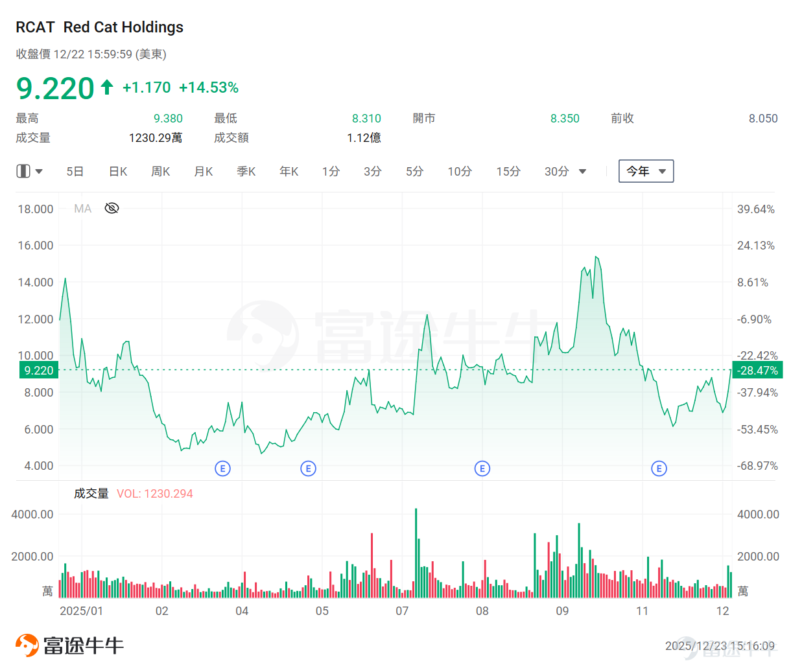Click the 39.64% right axis label
Viewport: 791px width, 672px height.
(756, 209)
